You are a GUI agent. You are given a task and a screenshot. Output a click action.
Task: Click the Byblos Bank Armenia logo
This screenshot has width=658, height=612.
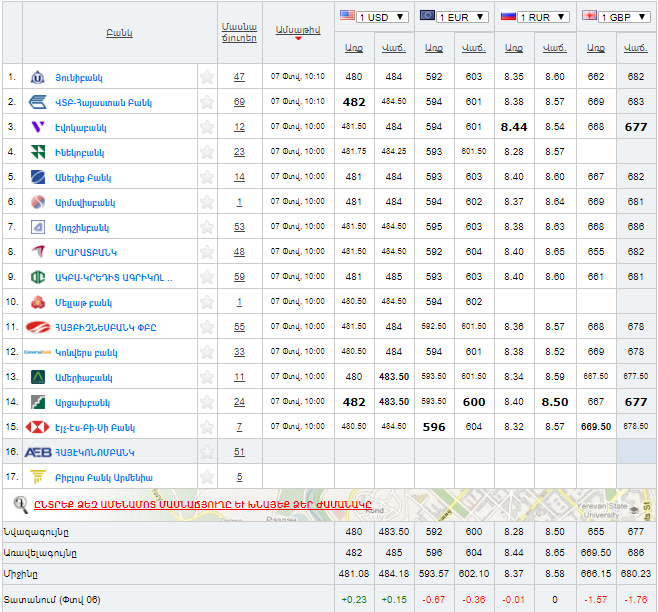pyautogui.click(x=38, y=477)
